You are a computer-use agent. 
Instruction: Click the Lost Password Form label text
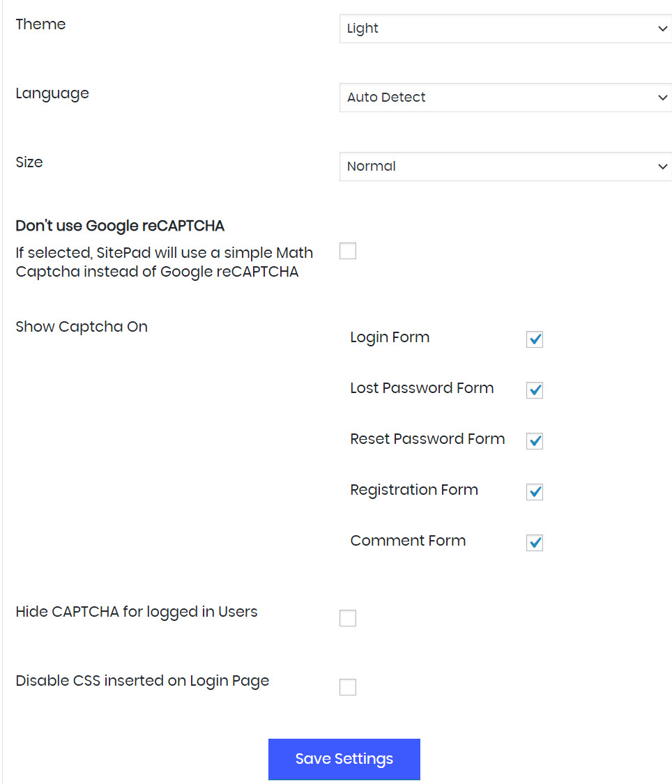422,388
